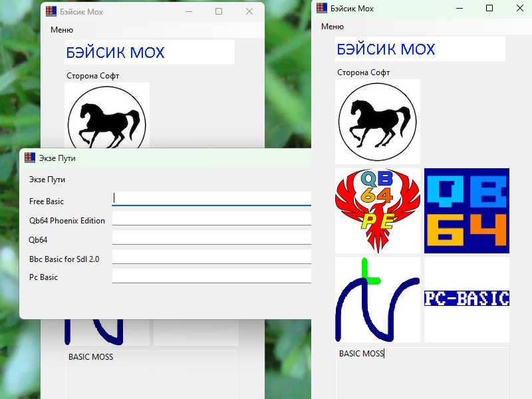Maximize the right Бэйсик Мох window
532x399 pixels.
(489, 8)
